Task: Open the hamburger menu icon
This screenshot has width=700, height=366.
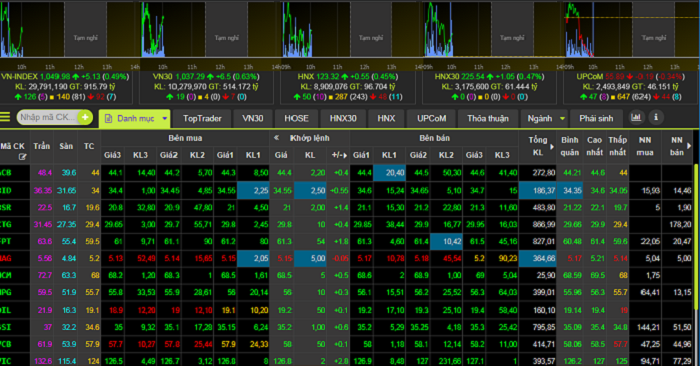Action: (x=5, y=117)
